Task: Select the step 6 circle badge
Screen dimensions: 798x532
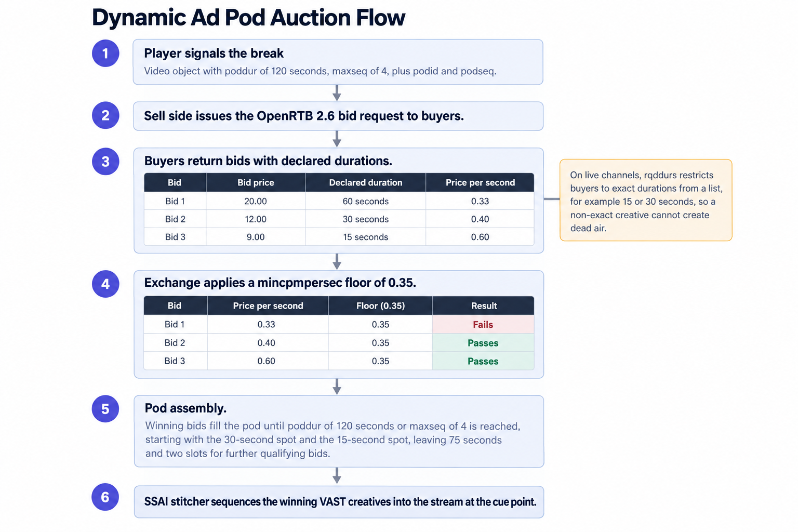Action: [105, 497]
